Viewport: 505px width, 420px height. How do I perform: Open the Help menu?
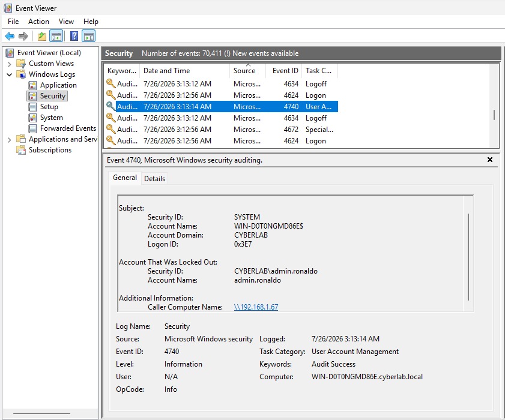pyautogui.click(x=91, y=22)
